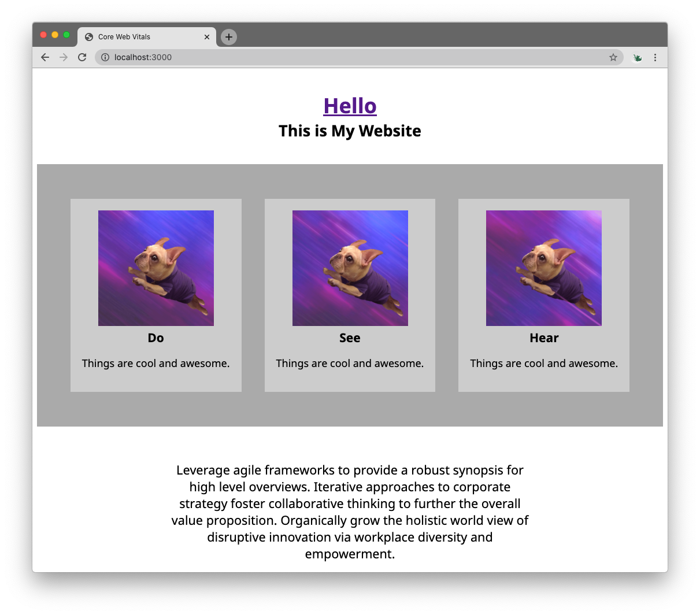
Task: Bookmark this page with the star icon
Action: tap(613, 57)
